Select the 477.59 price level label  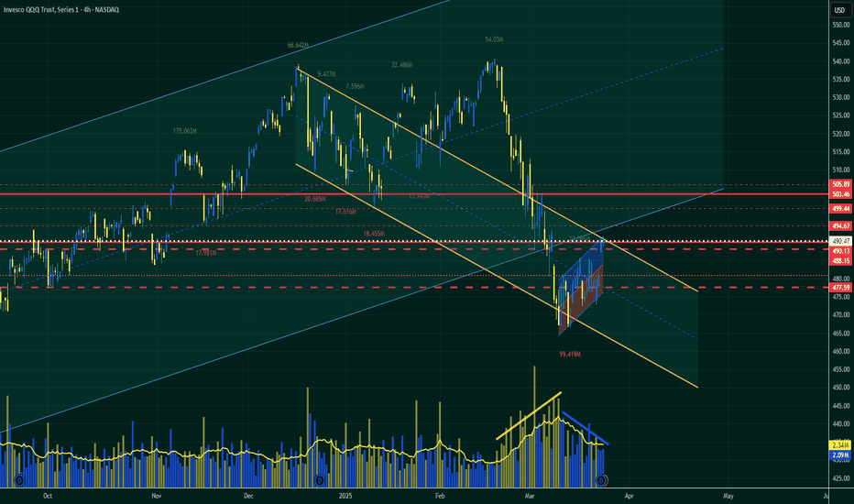[841, 288]
